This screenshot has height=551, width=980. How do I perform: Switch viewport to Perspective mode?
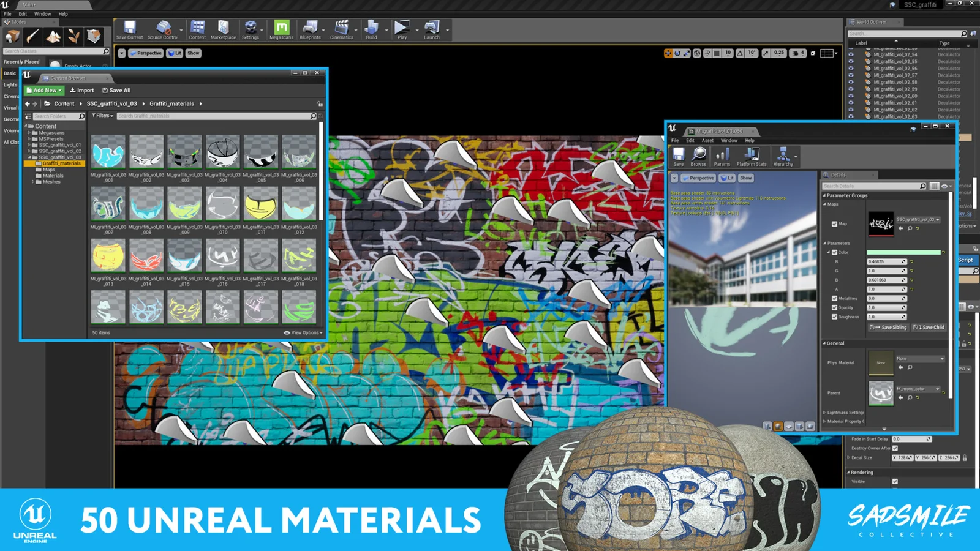tap(146, 53)
